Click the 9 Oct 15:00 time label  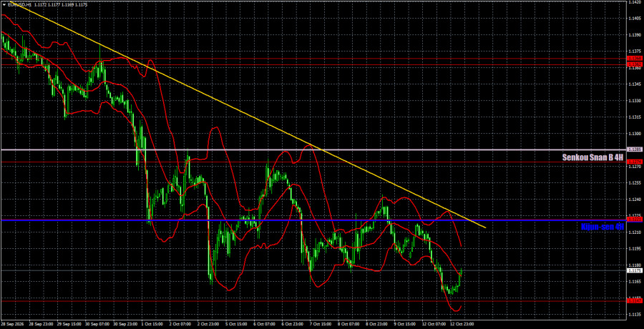coord(403,324)
